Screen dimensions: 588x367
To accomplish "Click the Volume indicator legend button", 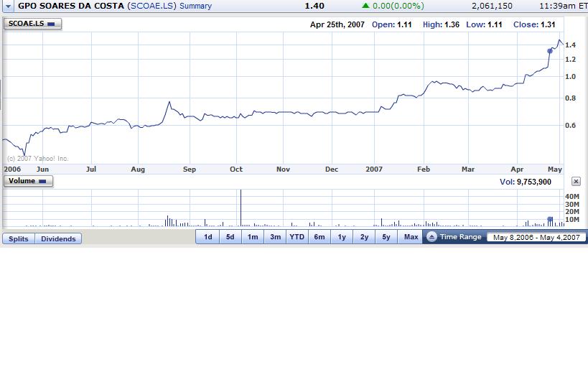I will tap(28, 181).
